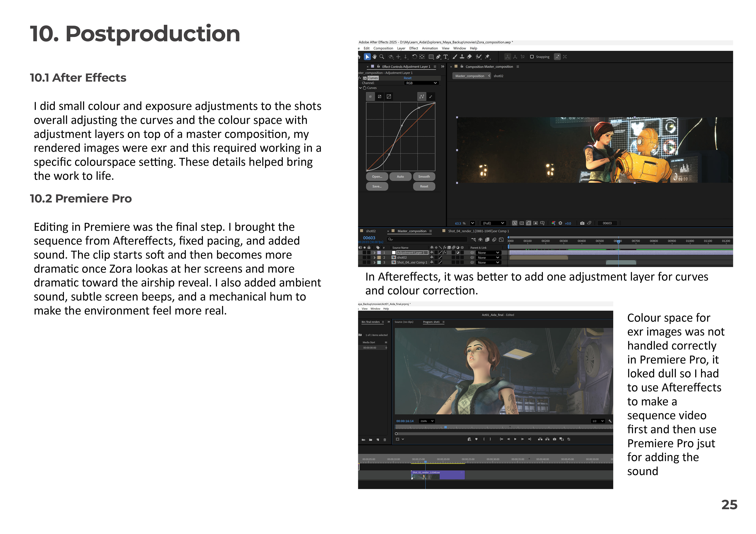Screen dimensions: 756x534
Task: Toggle the fx switch on Curves effect
Action: [x=359, y=78]
